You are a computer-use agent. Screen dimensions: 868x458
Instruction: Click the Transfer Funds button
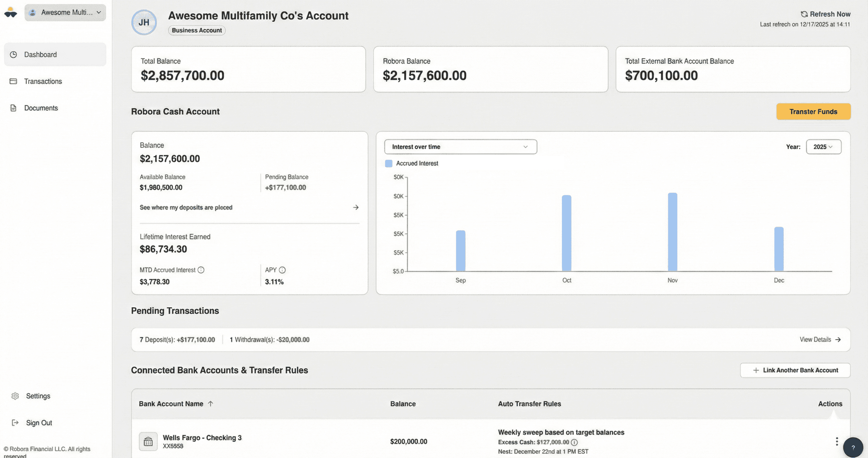coord(813,112)
